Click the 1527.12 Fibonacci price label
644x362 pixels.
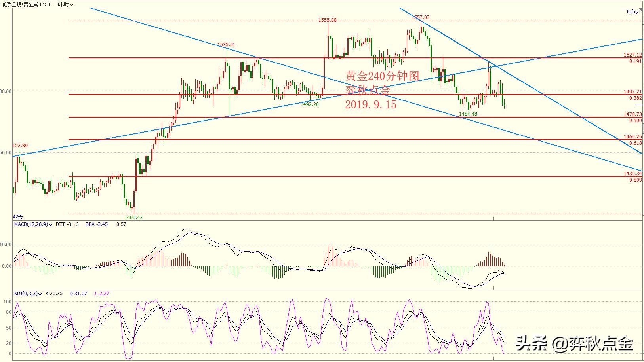633,55
